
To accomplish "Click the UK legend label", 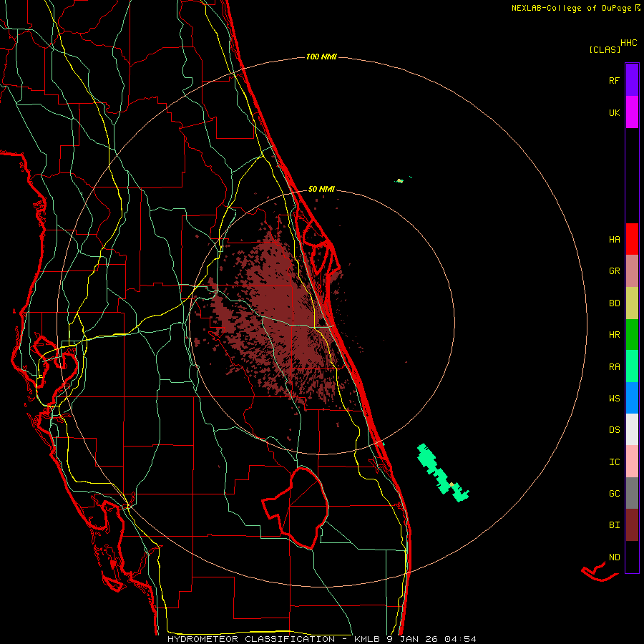I will point(614,112).
